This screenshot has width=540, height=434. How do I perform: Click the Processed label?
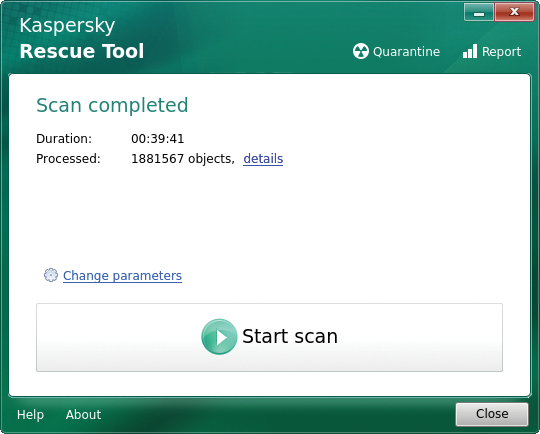pos(68,159)
